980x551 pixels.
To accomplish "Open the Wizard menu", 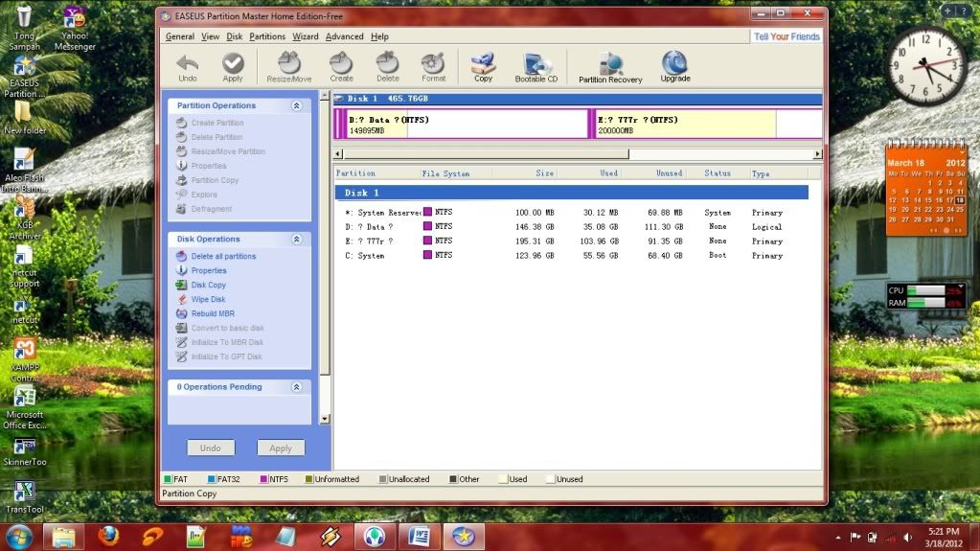I will 305,36.
